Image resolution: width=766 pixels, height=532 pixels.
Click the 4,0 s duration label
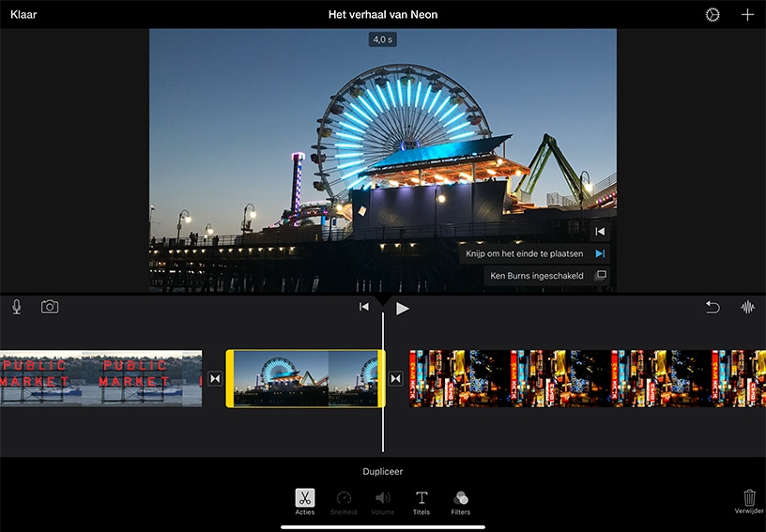click(x=382, y=39)
